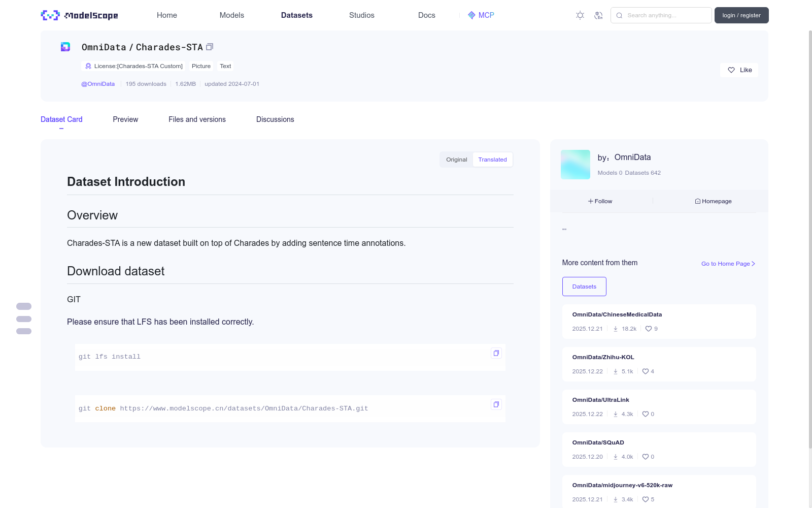The height and width of the screenshot is (508, 812).
Task: Click the Homepage house icon
Action: pyautogui.click(x=698, y=201)
